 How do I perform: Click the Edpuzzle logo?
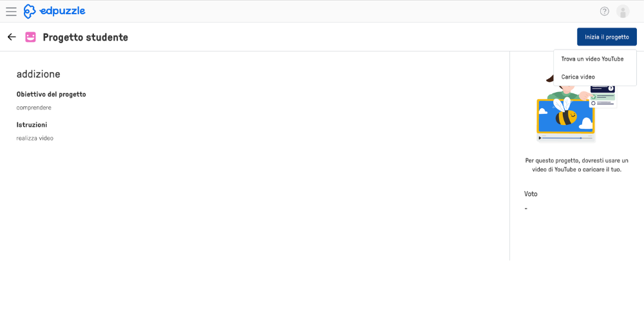coord(54,12)
